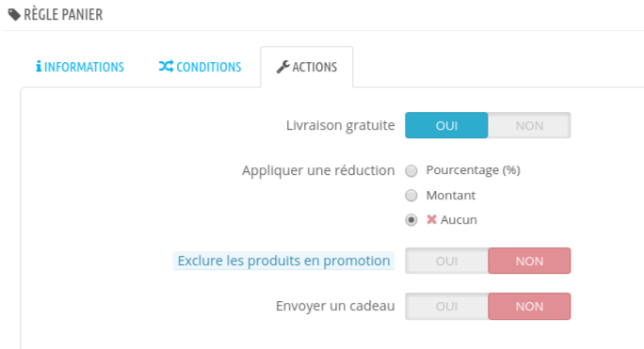
Task: Click the red X icon beside Aucun
Action: [x=431, y=220]
